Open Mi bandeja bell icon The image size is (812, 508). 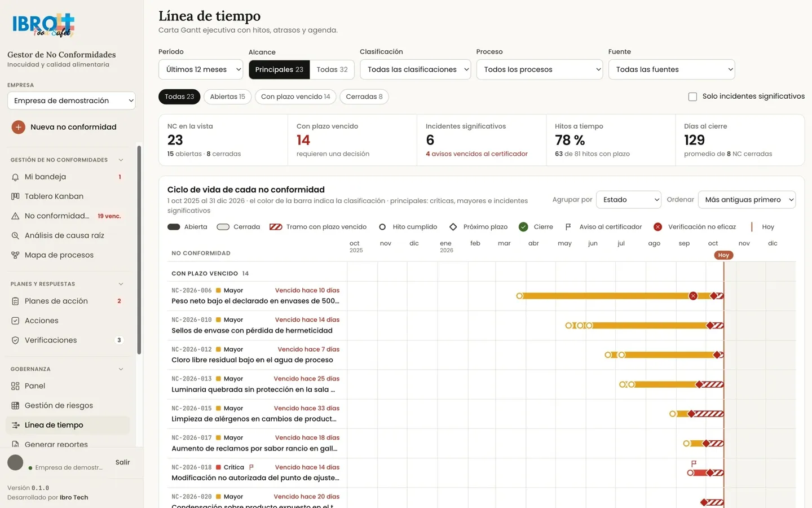15,177
